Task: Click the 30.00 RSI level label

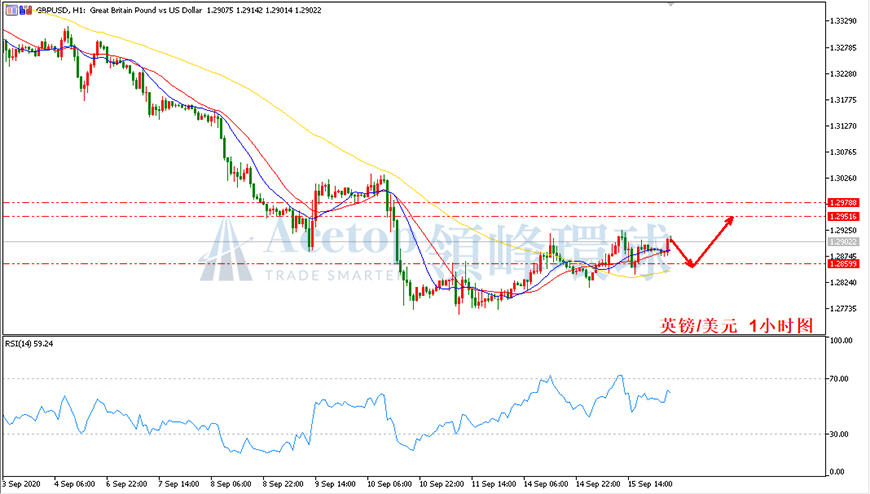Action: (x=838, y=434)
